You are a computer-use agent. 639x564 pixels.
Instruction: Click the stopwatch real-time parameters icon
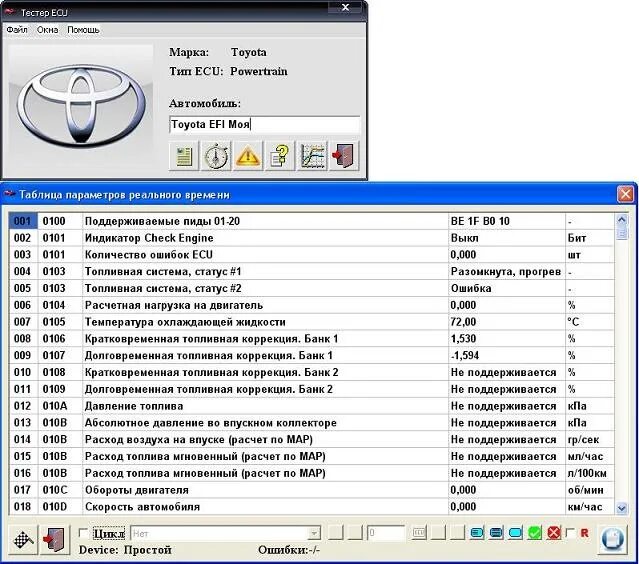pos(216,156)
